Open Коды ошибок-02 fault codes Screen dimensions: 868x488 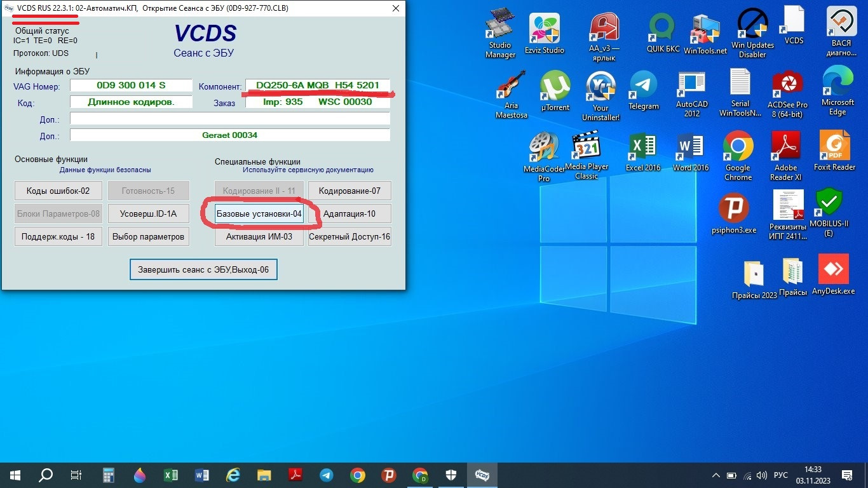[58, 191]
